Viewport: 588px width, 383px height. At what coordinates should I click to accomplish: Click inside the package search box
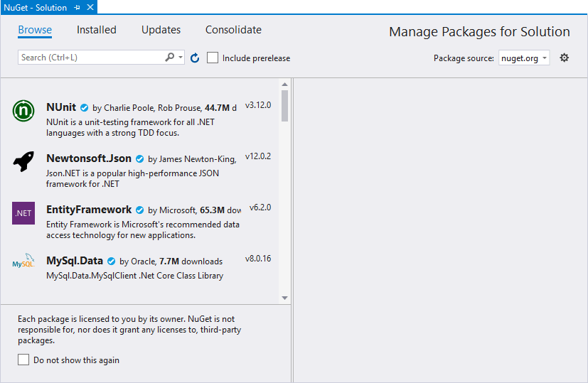click(x=91, y=58)
